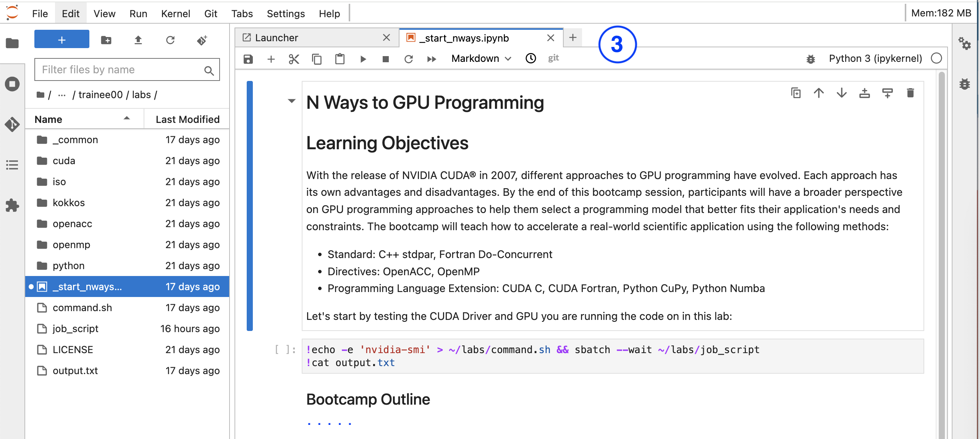980x439 pixels.
Task: Open the Kernel menu
Action: click(x=175, y=14)
